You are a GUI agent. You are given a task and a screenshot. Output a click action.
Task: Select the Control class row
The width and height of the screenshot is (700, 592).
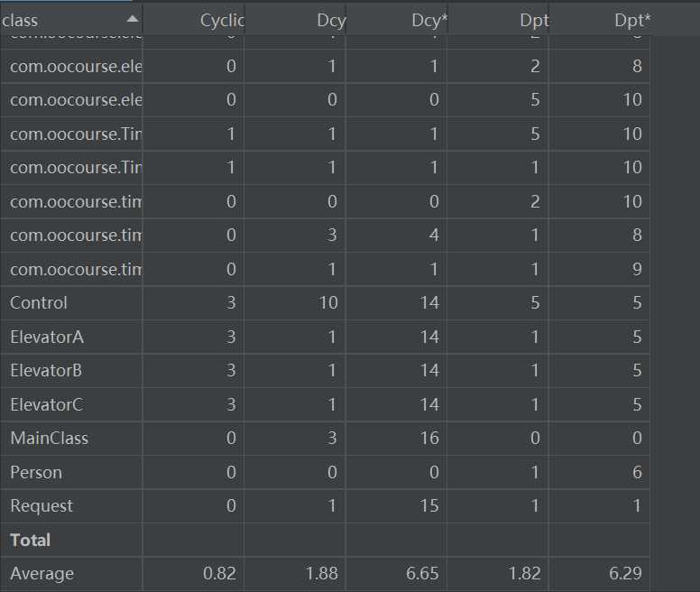[x=325, y=302]
